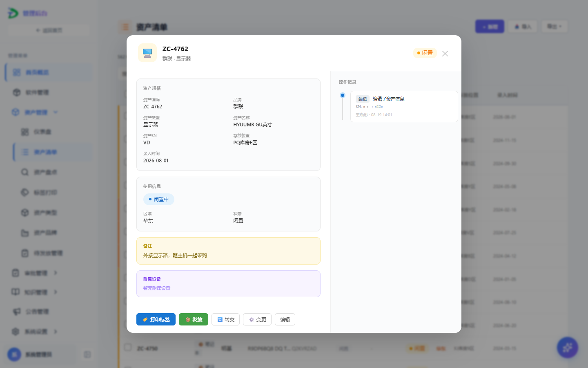Click the 暂无附属设备 placeholder text
The height and width of the screenshot is (368, 588).
(x=157, y=288)
